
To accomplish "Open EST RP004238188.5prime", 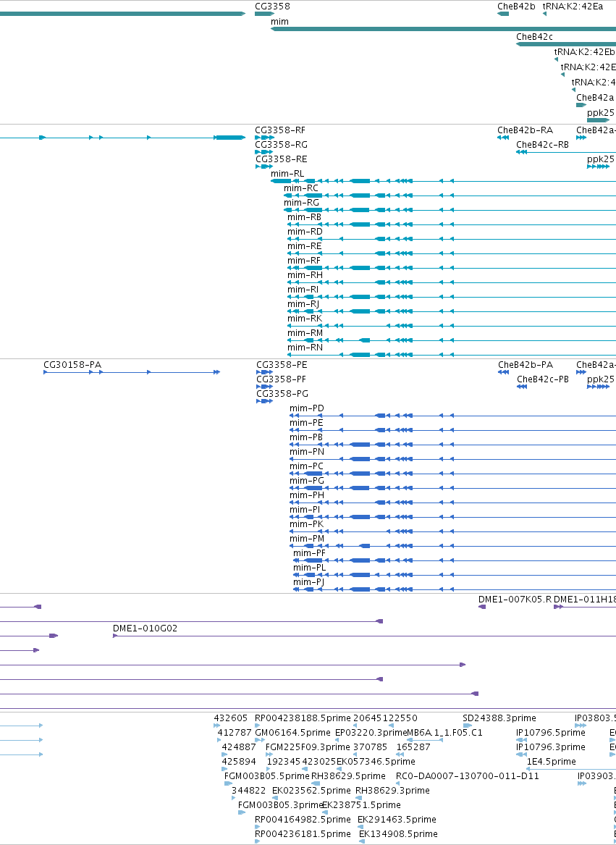I will tap(303, 718).
